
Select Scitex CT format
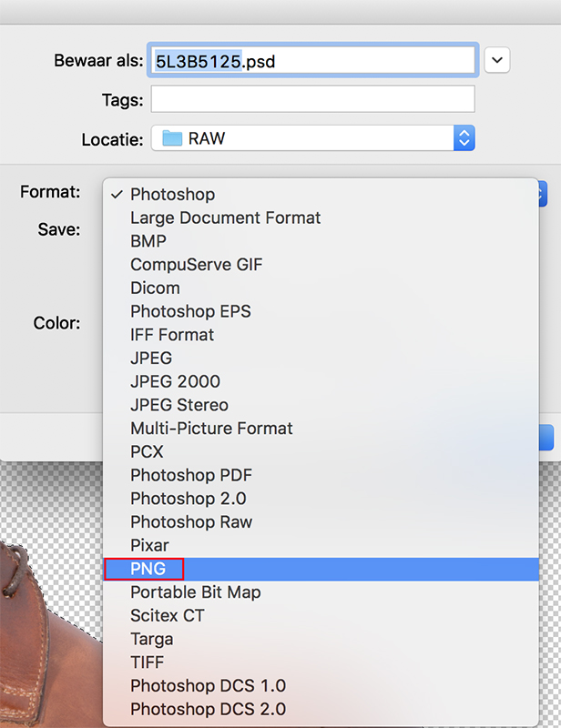tap(321, 616)
